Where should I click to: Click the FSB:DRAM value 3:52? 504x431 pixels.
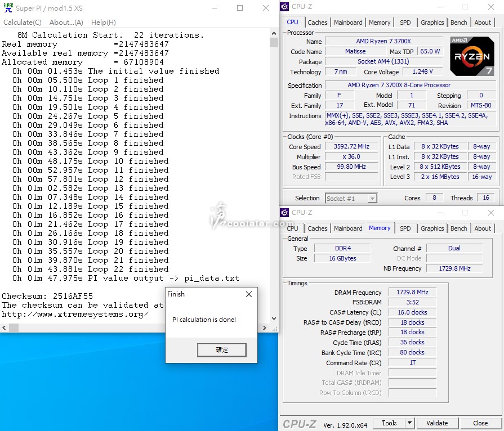pos(412,302)
